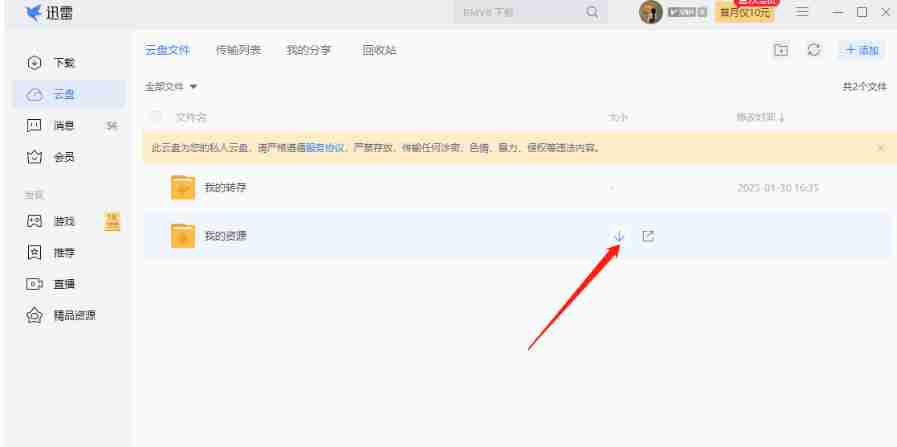Create a new folder in cloud drive
897x447 pixels.
[781, 50]
